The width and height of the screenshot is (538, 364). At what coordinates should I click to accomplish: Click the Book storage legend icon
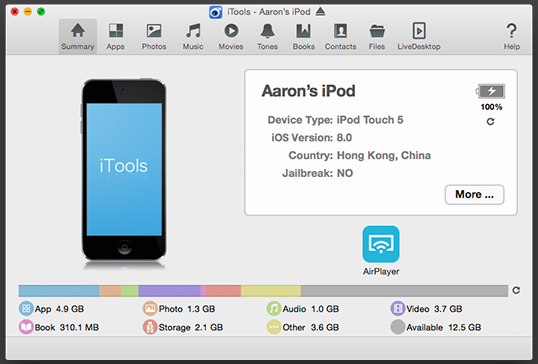tap(26, 327)
